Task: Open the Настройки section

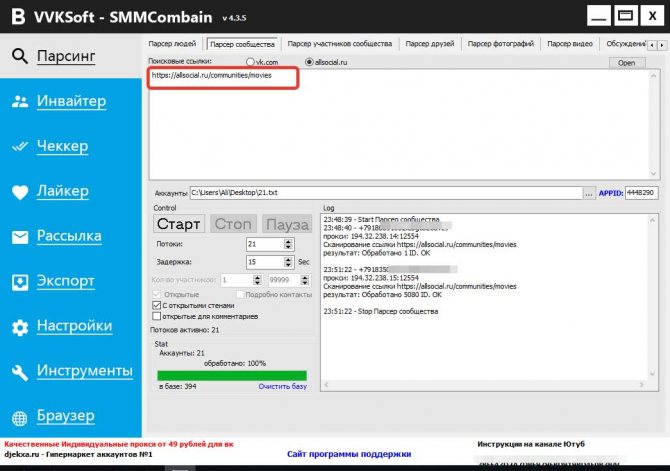Action: click(74, 326)
